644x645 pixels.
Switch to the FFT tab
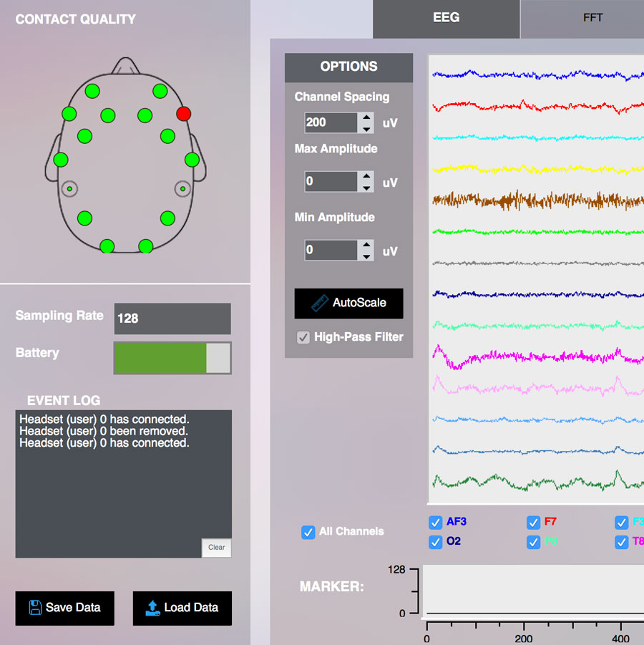point(592,18)
